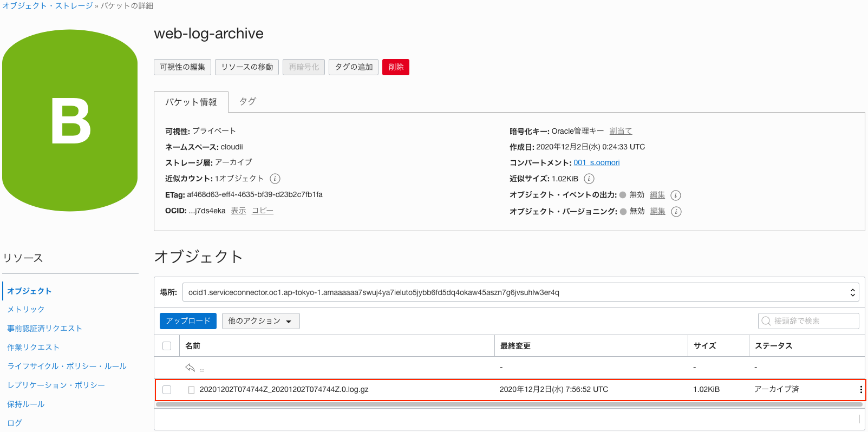The width and height of the screenshot is (868, 432).
Task: Toggle the select-all checkbox in table header
Action: 167,346
